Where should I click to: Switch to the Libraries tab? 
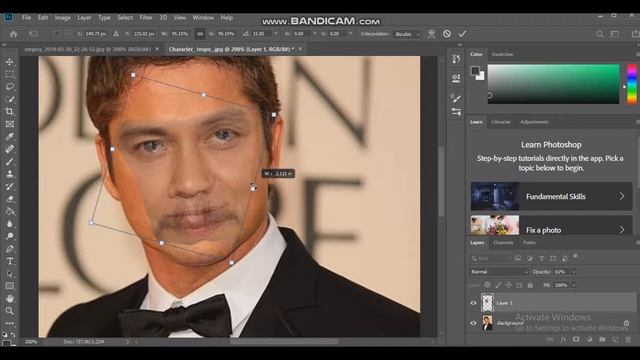pyautogui.click(x=501, y=122)
